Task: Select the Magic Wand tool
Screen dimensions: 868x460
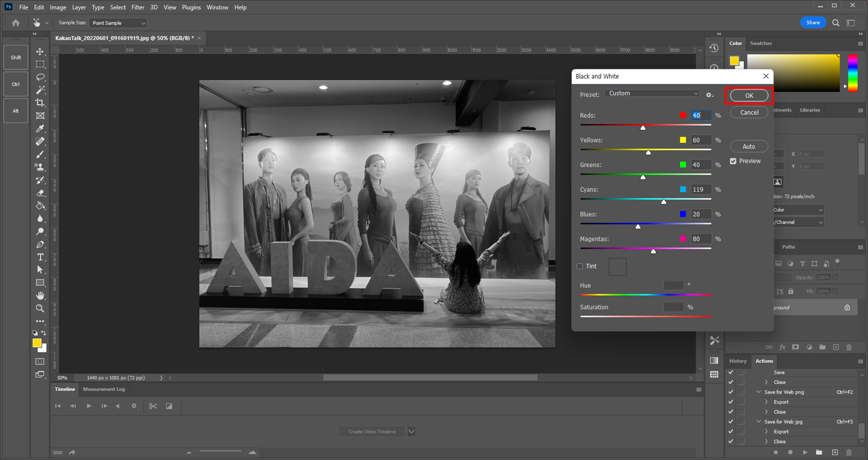Action: (40, 90)
